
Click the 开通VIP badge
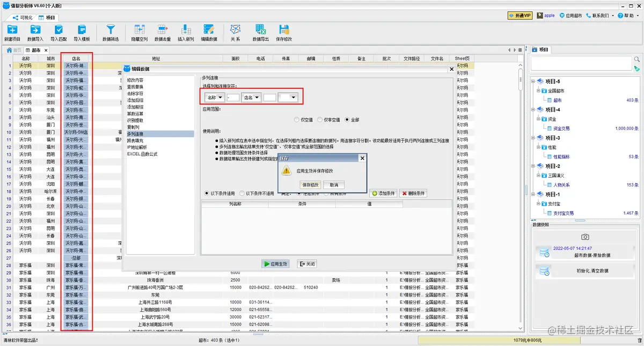click(x=520, y=16)
